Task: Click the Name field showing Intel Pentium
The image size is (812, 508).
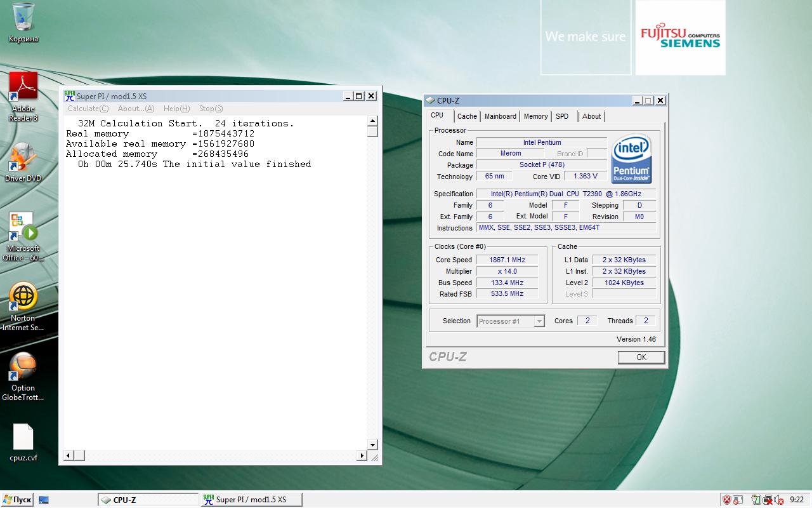Action: pyautogui.click(x=542, y=142)
